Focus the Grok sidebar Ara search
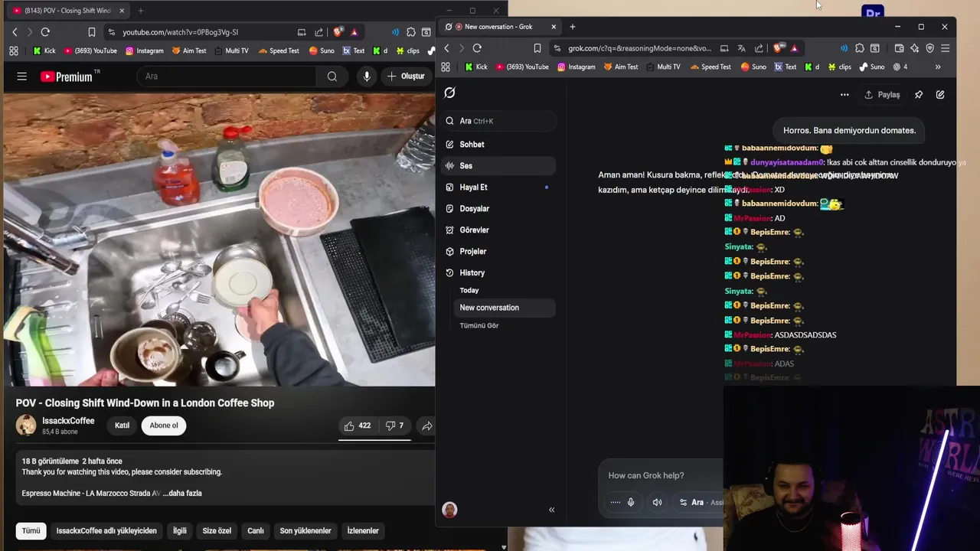980x551 pixels. click(498, 121)
